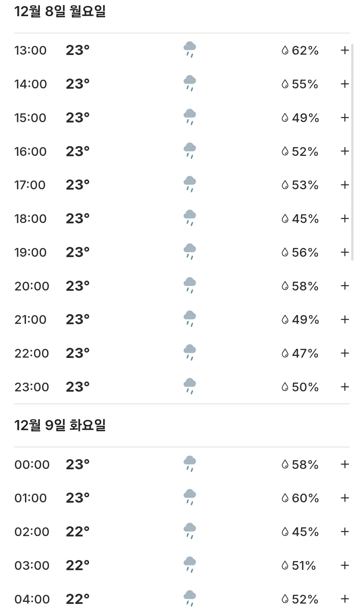Click the rain cloud icon at 13:00
Screen dimensions: 364x612
tap(190, 50)
